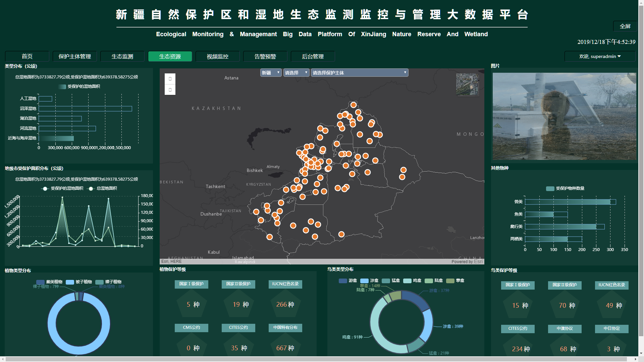This screenshot has height=362, width=644.
Task: Click the southwesternmost orange marker near Islamabad label
Action: [269, 237]
